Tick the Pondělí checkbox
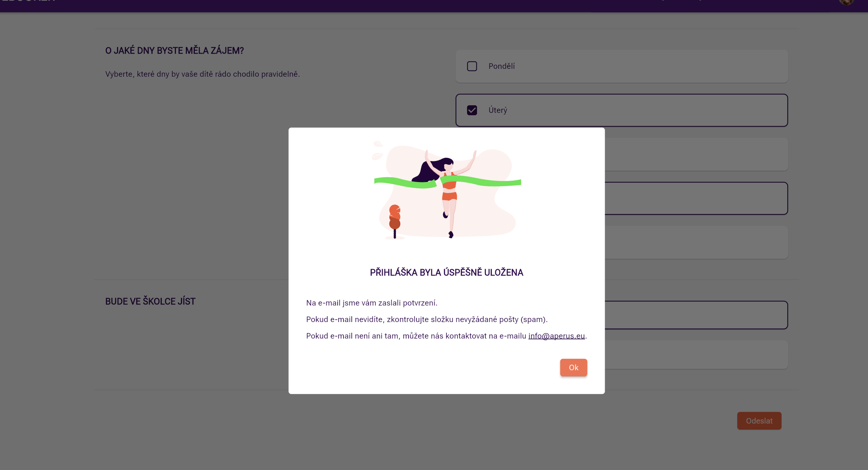The width and height of the screenshot is (868, 470). [x=472, y=66]
